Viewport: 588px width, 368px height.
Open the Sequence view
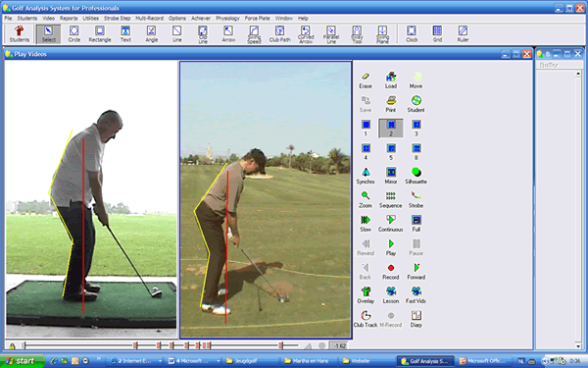coord(391,200)
